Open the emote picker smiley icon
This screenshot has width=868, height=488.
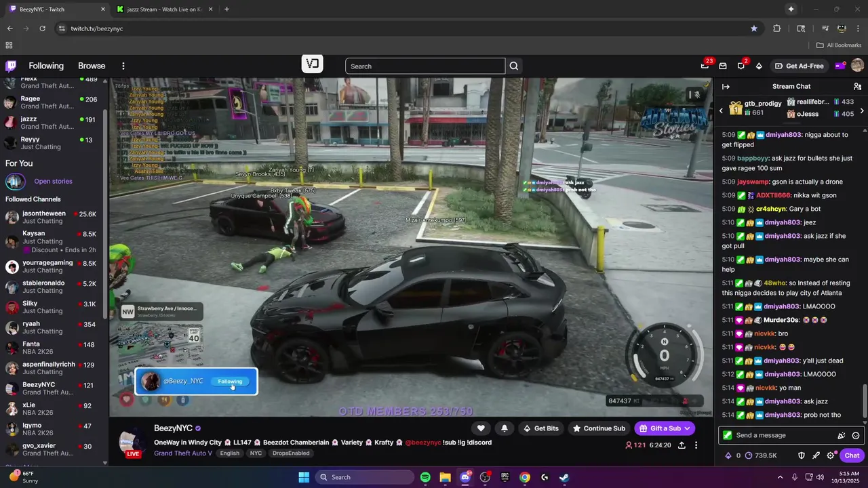tap(856, 436)
